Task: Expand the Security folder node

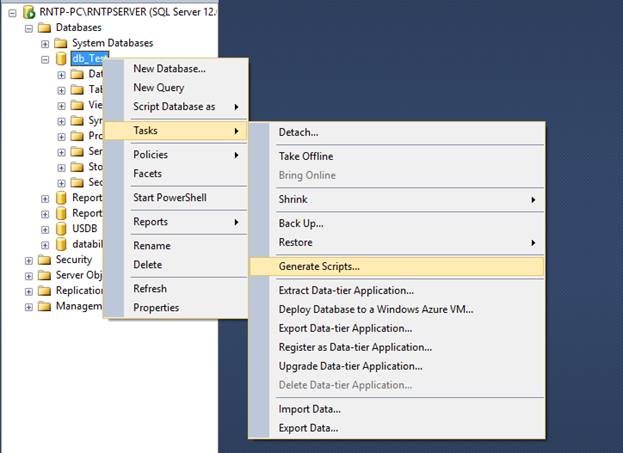Action: pos(29,261)
